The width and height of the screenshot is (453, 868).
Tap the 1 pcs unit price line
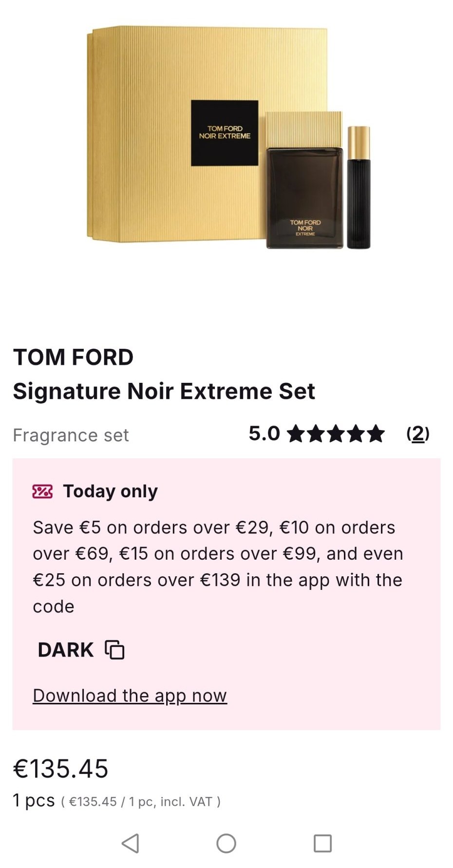coord(116,801)
